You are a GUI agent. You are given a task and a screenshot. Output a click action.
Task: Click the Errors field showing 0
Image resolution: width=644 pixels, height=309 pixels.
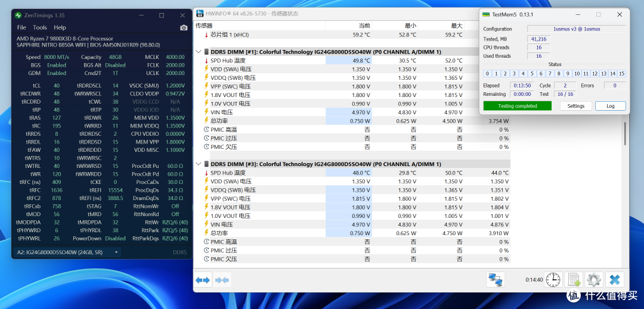click(x=615, y=85)
